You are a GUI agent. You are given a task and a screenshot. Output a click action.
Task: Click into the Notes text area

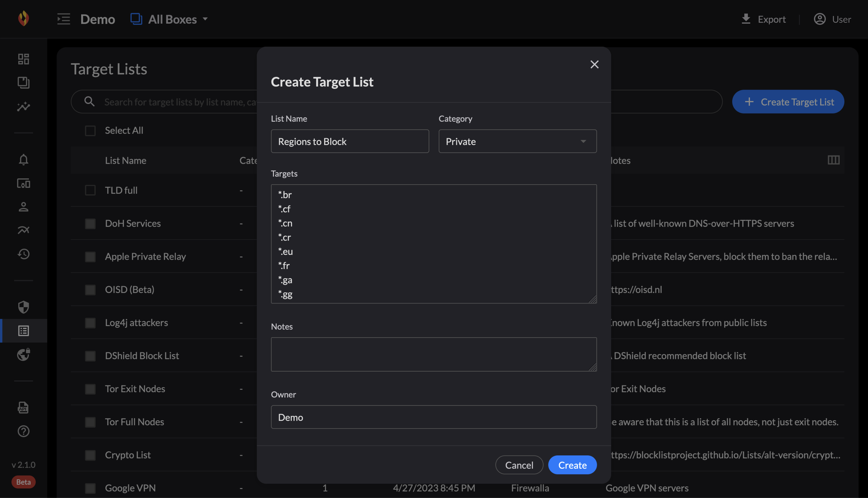point(434,354)
